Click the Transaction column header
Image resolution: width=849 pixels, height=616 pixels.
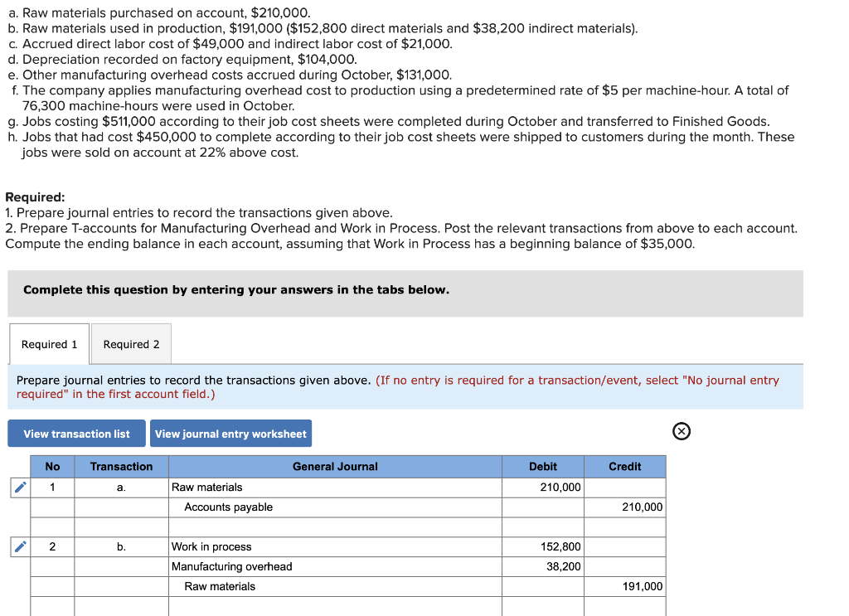121,467
